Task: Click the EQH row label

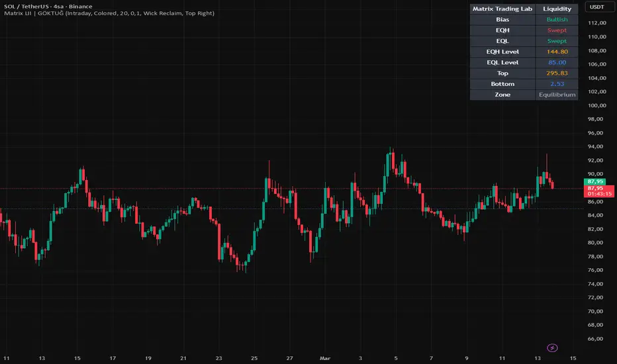Action: [x=502, y=30]
